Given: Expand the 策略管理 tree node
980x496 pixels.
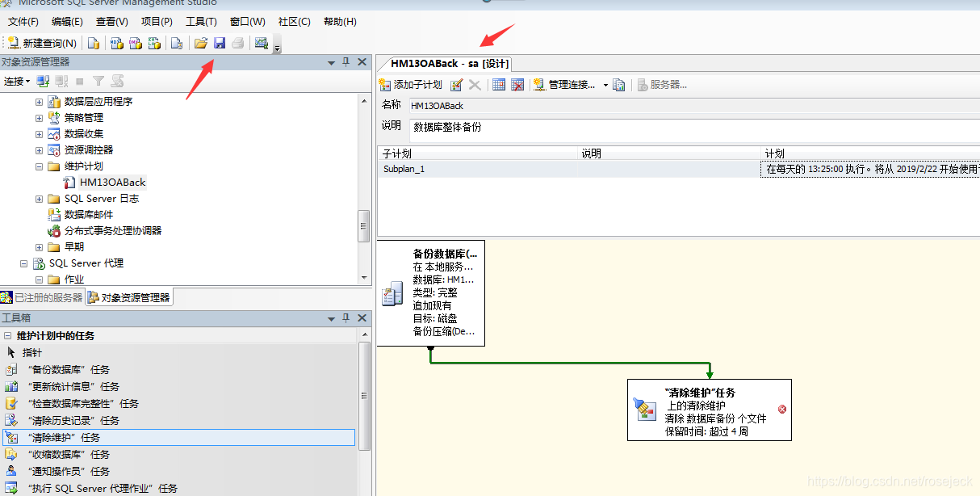Looking at the screenshot, I should click(x=39, y=118).
